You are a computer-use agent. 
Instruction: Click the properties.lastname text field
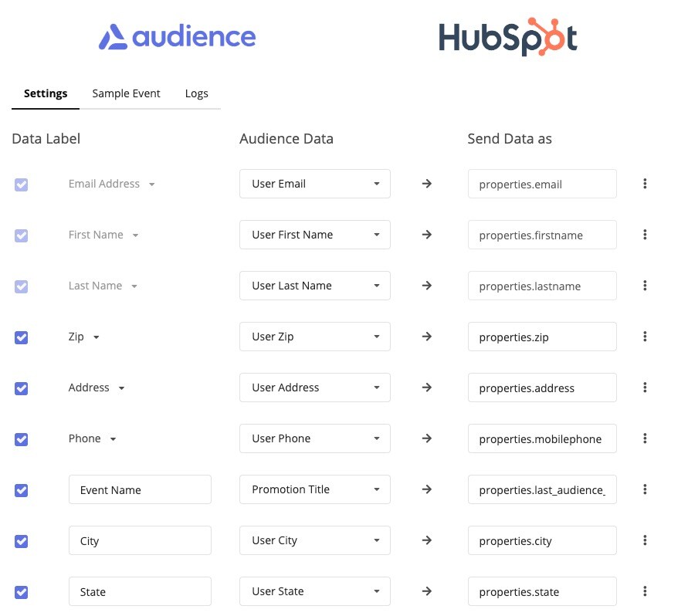[x=541, y=286]
